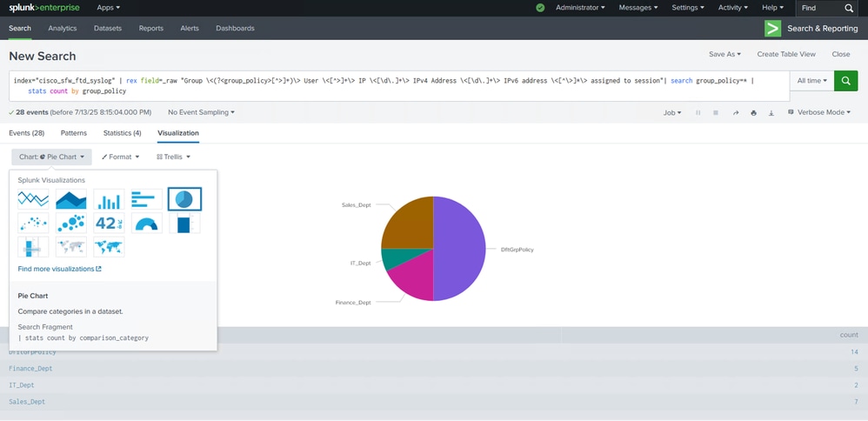Pause the search job
The height and width of the screenshot is (421, 868).
pyautogui.click(x=698, y=112)
